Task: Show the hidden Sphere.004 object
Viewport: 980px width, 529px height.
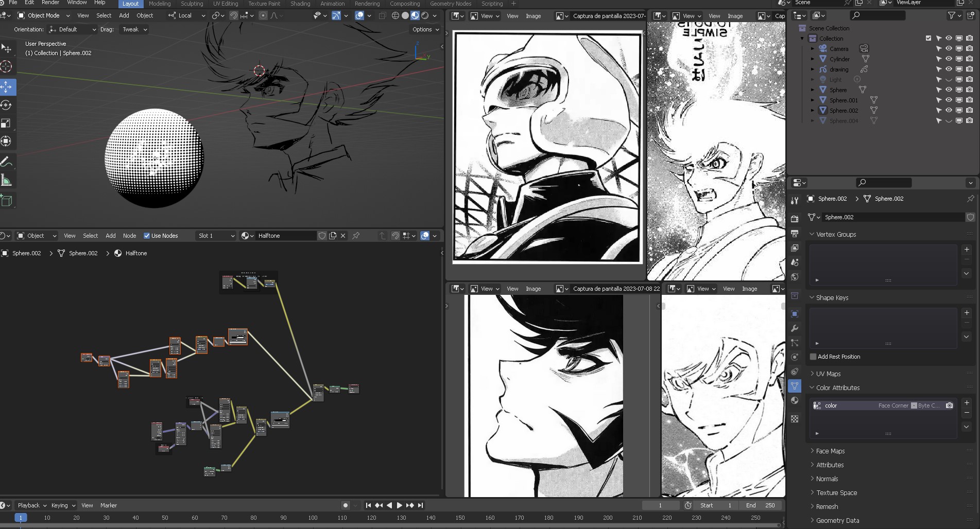Action: coord(949,120)
